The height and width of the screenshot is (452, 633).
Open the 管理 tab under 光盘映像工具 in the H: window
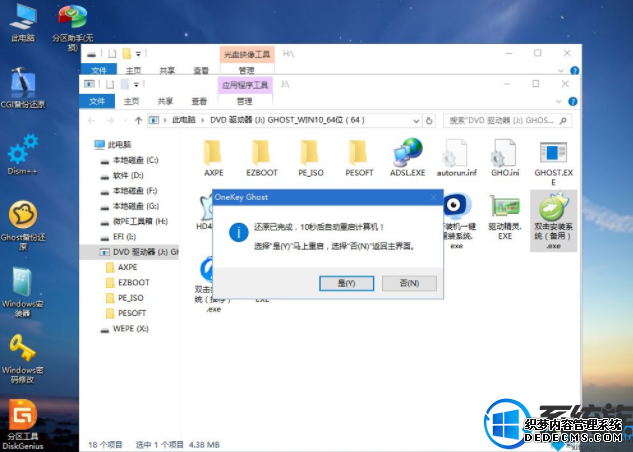tap(247, 69)
